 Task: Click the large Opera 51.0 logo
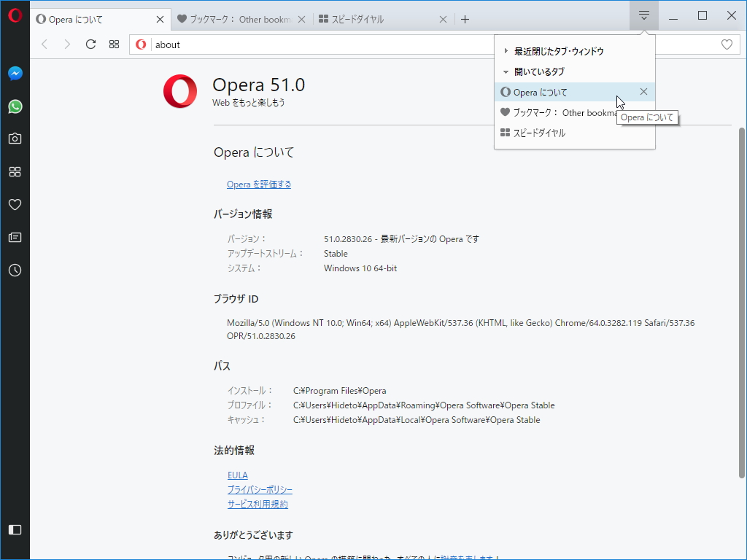click(180, 91)
